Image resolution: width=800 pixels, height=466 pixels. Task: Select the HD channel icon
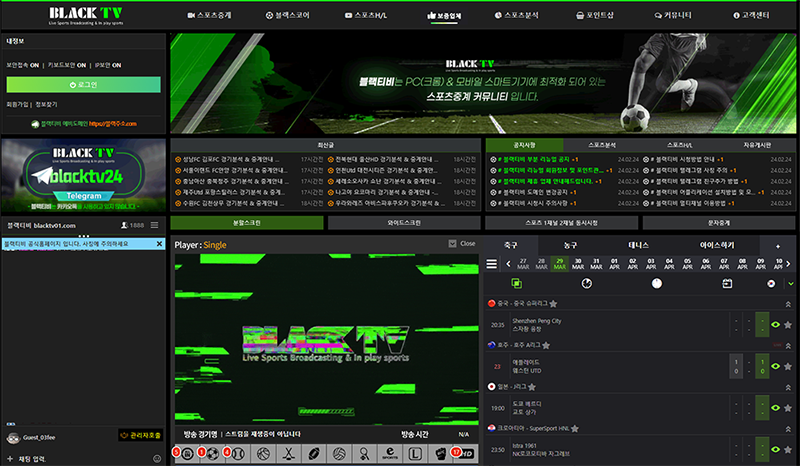coord(465,453)
